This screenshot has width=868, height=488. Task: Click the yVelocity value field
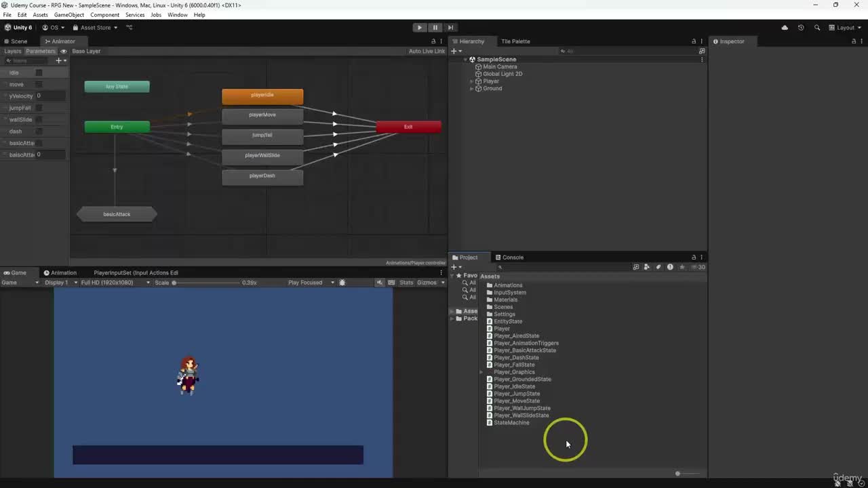[51, 96]
